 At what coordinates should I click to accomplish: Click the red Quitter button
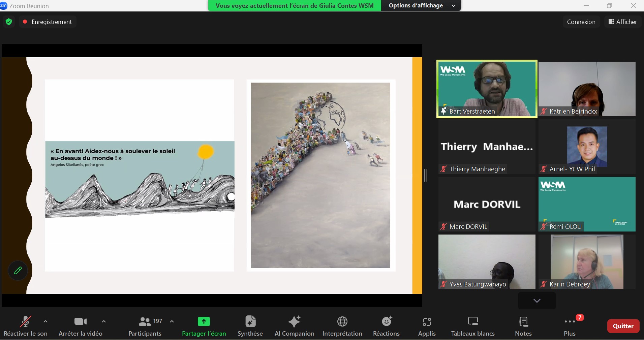[623, 326]
